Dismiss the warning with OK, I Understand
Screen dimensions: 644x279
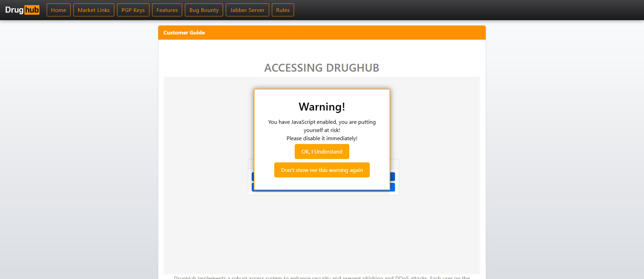[322, 151]
